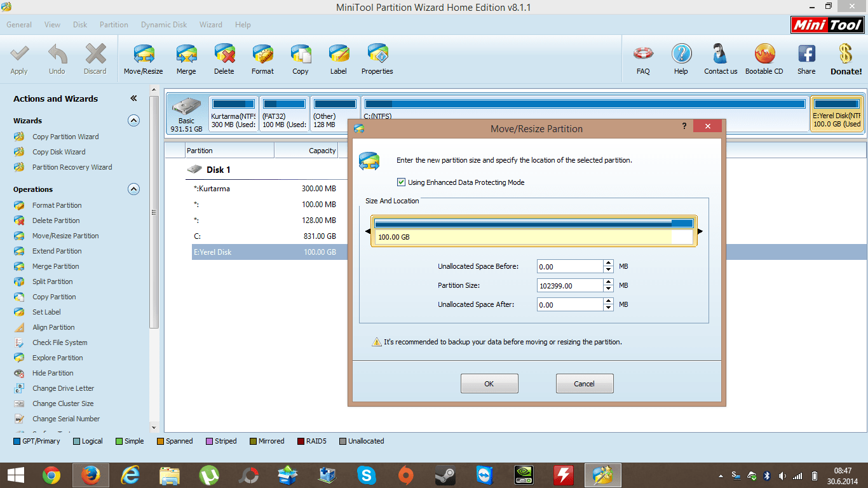868x488 pixels.
Task: Click the dialog help question mark
Action: click(684, 126)
